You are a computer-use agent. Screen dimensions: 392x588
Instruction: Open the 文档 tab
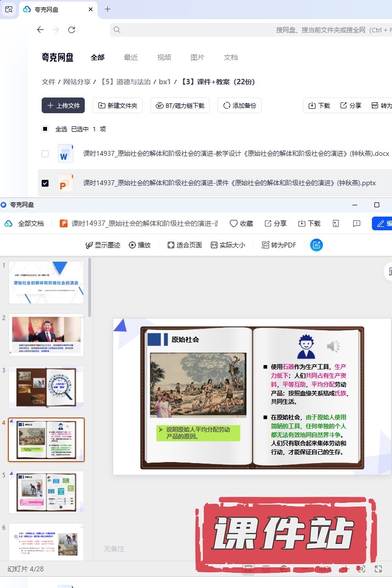click(231, 57)
